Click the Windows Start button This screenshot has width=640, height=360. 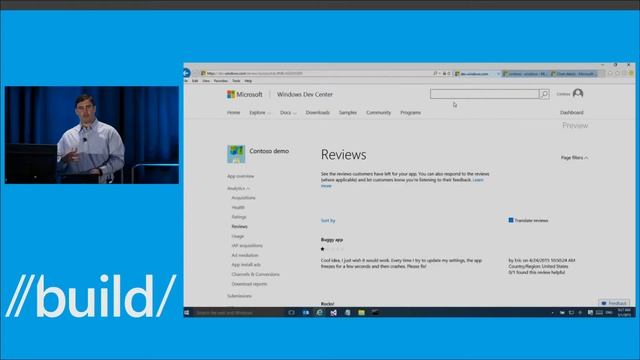pyautogui.click(x=187, y=313)
